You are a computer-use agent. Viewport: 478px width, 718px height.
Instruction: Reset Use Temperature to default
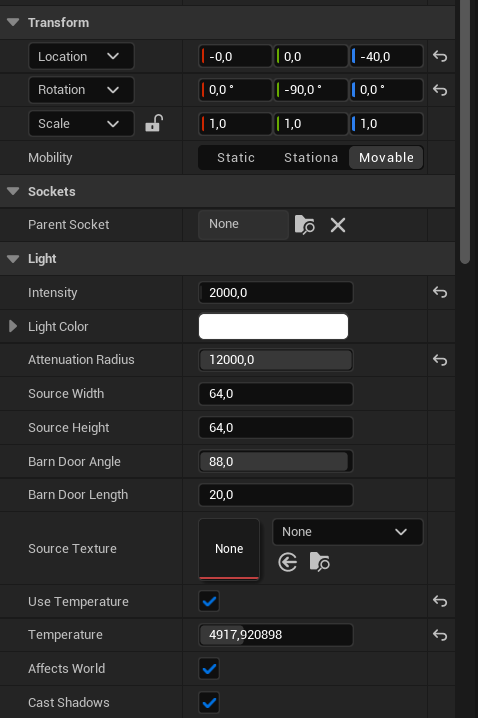click(440, 601)
